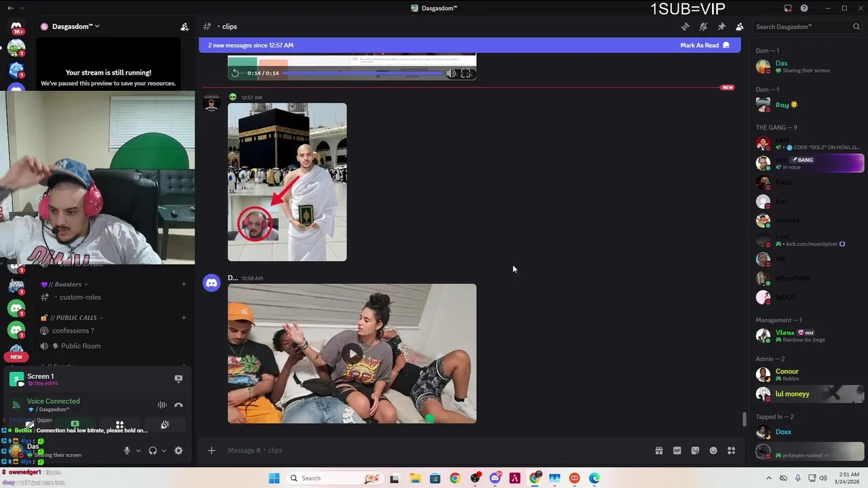Open the apps launcher in message bar

tap(731, 451)
